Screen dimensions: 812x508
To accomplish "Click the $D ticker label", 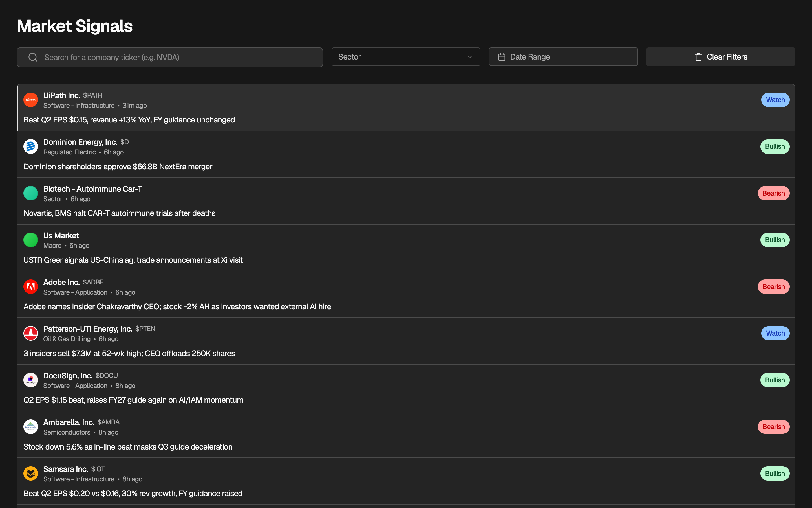I will pos(125,142).
